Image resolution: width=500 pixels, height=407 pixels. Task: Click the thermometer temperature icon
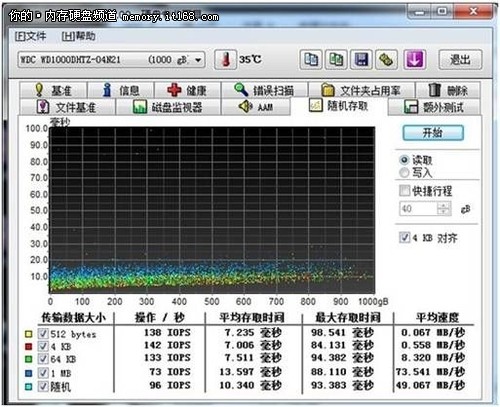[225, 60]
